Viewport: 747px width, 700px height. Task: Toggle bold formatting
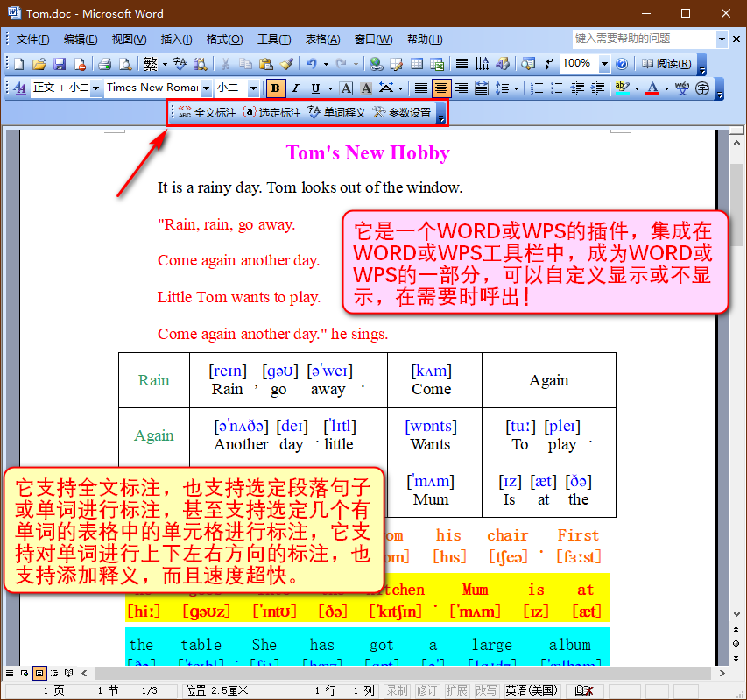click(275, 88)
